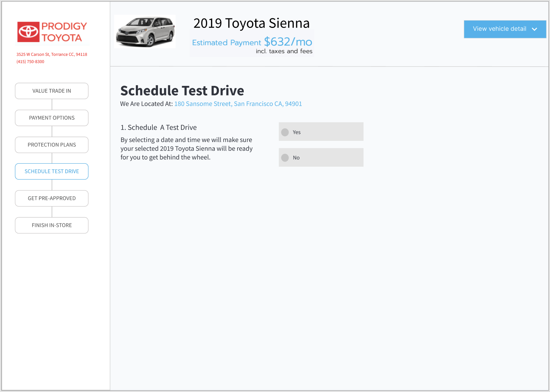Click the 2019 Toyota Sienna title
This screenshot has width=550, height=392.
click(x=252, y=23)
